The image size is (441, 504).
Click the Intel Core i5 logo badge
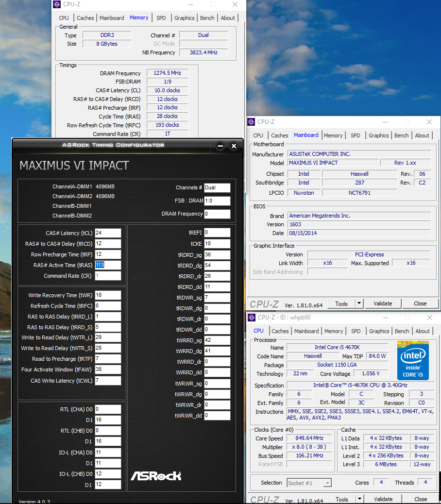point(413,360)
